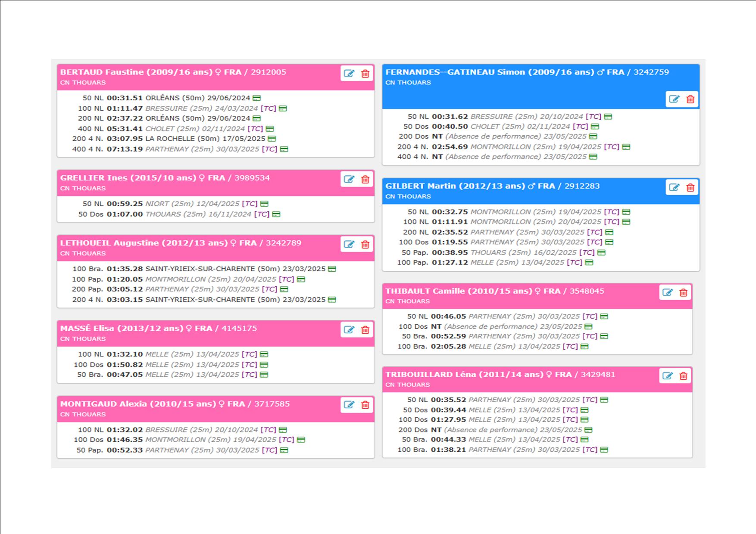Click card icon on Bertaud 400 4 N. 07:13.19
Image resolution: width=756 pixels, height=534 pixels.
284,149
